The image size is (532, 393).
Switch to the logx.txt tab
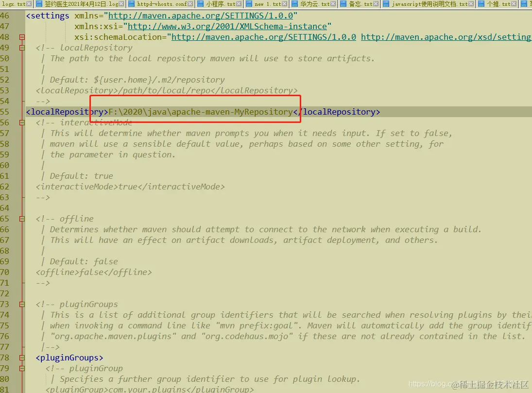16,4
